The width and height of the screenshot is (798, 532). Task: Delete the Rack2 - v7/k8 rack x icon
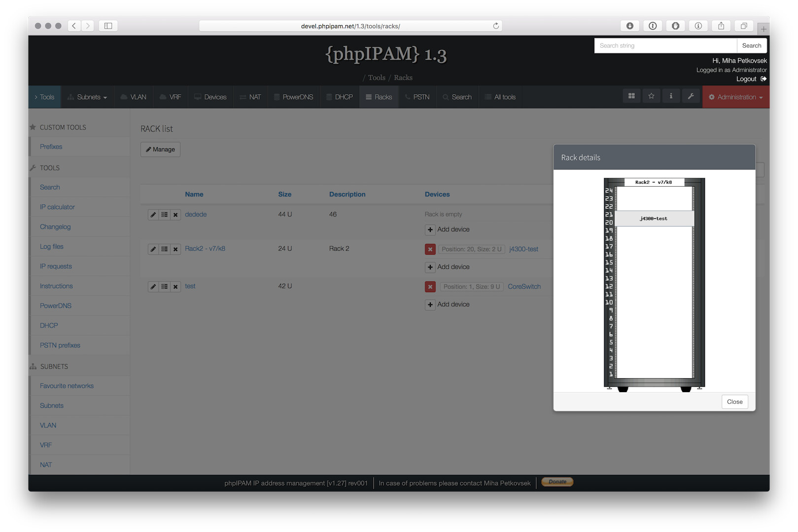click(x=175, y=249)
